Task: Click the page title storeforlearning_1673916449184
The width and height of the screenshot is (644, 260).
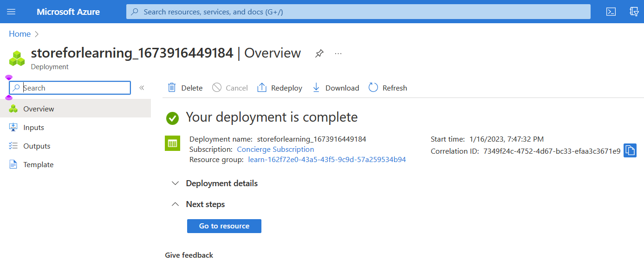Action: click(132, 53)
